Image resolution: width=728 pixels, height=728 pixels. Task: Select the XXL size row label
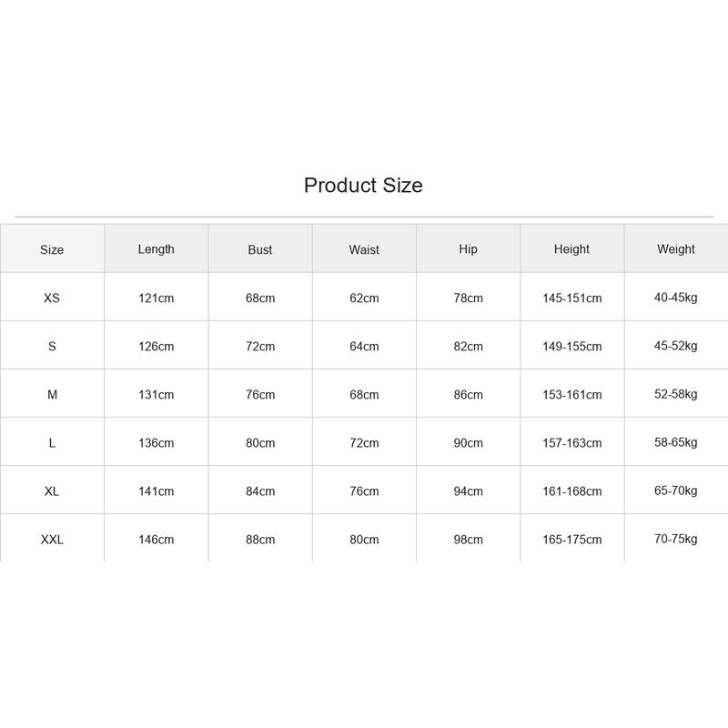(x=52, y=540)
